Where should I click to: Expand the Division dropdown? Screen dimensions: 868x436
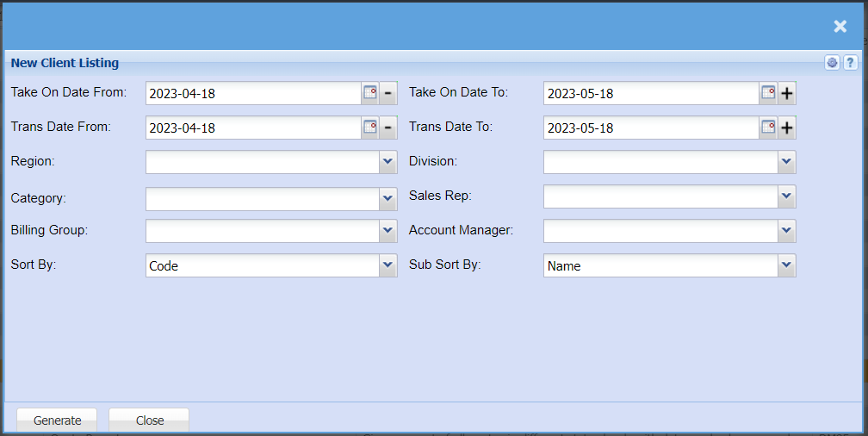point(787,162)
